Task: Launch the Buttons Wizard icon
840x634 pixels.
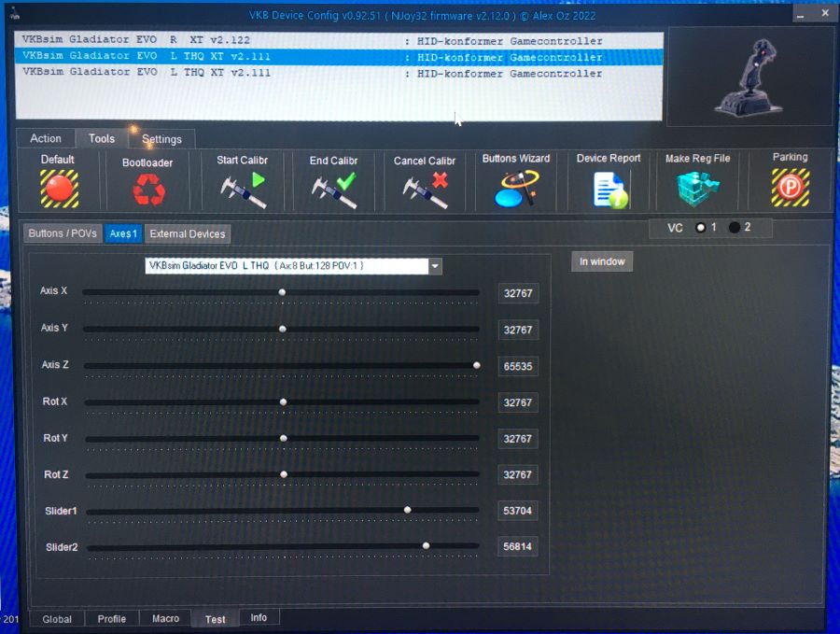Action: tap(516, 188)
